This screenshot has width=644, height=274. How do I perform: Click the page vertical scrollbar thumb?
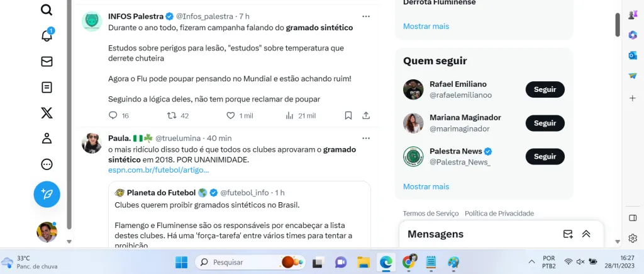(618, 25)
